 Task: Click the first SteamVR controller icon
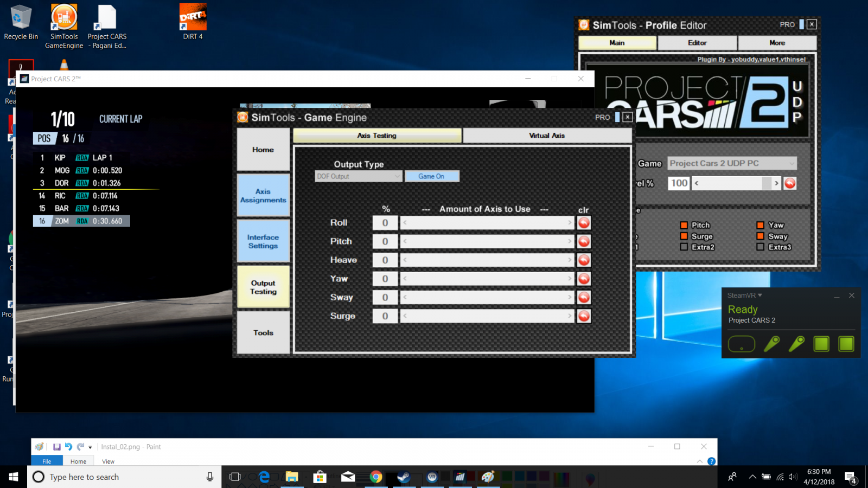[x=771, y=344]
